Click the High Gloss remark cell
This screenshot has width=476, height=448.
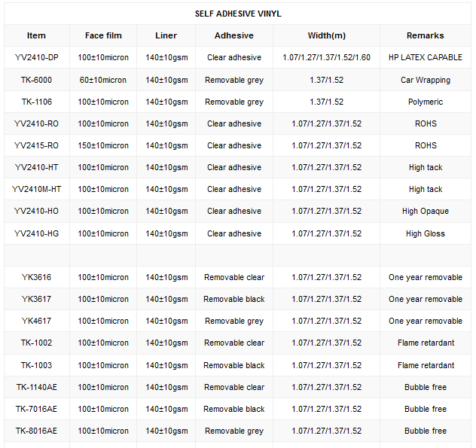[x=426, y=233]
